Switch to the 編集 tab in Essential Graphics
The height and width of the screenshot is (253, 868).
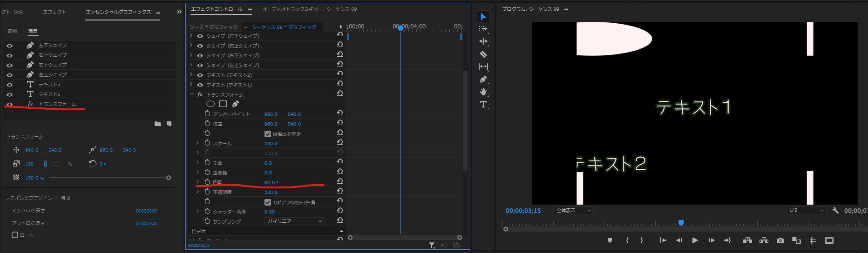point(33,31)
